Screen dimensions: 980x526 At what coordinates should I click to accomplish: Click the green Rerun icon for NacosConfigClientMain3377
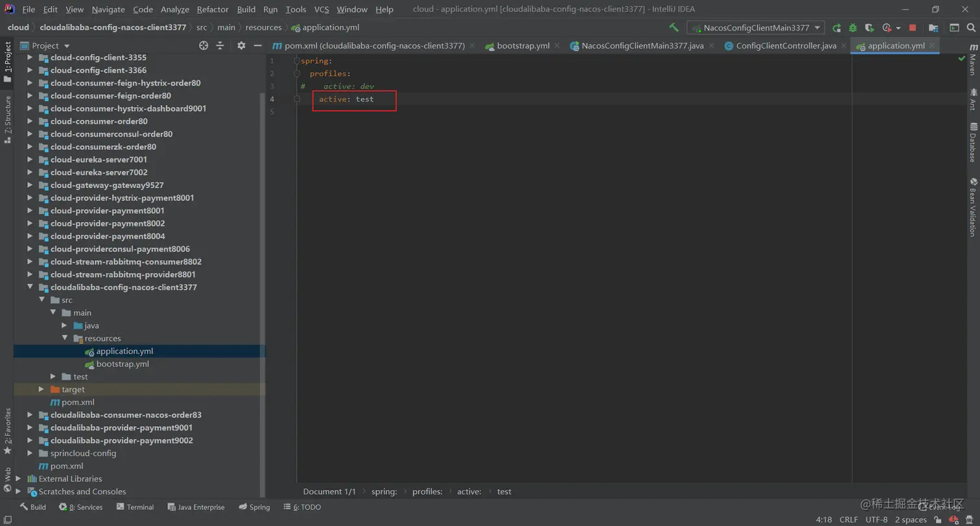pos(837,28)
